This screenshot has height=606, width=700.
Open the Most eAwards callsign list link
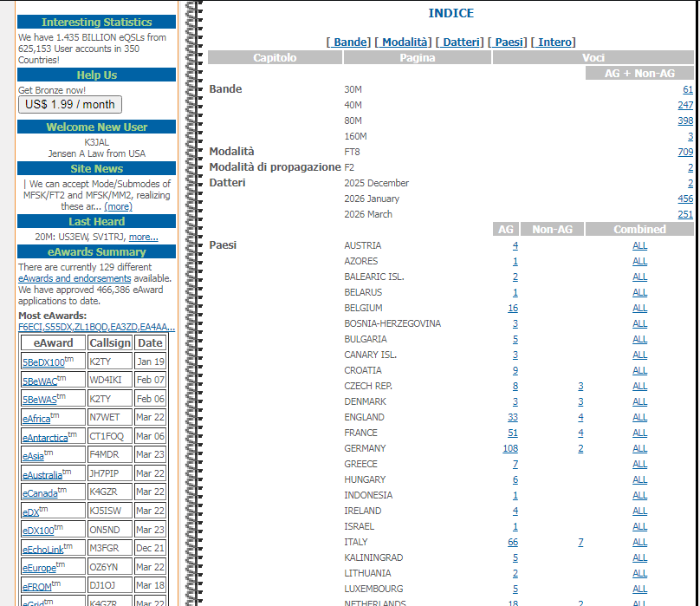pyautogui.click(x=96, y=327)
